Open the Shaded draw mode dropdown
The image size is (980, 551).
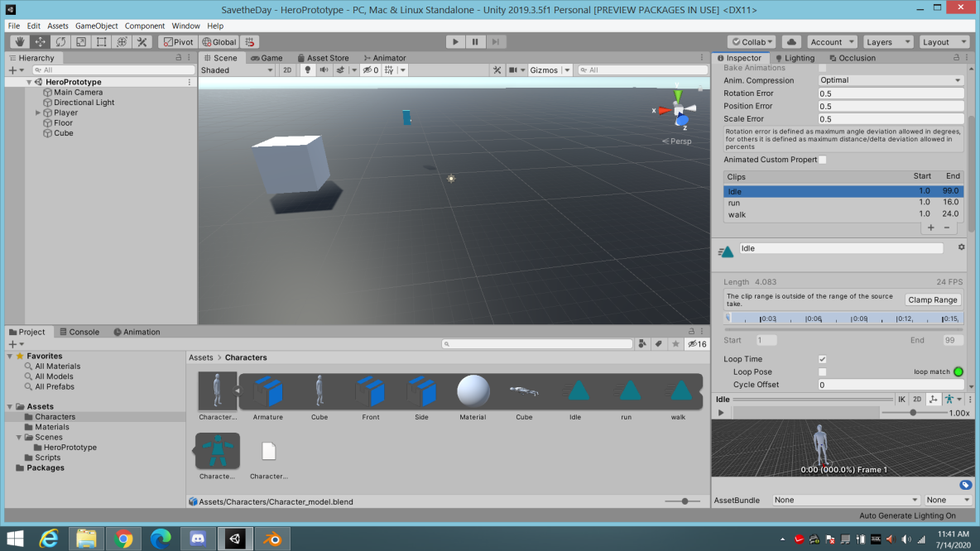[x=236, y=69]
